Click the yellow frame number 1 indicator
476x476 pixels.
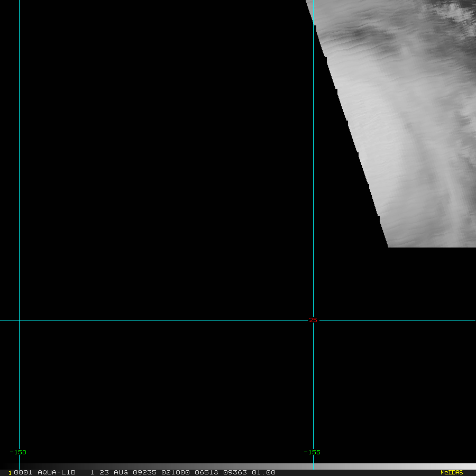pyautogui.click(x=10, y=473)
